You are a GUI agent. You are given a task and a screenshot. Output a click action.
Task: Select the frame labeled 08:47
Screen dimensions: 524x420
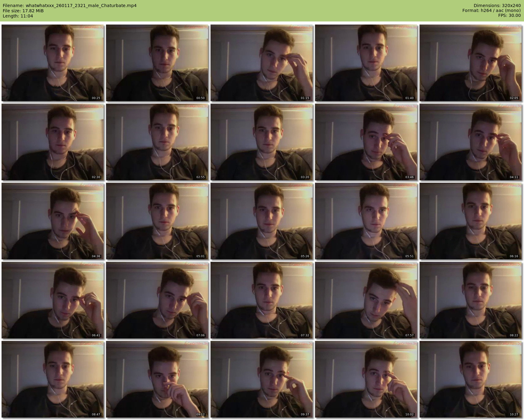[52, 379]
